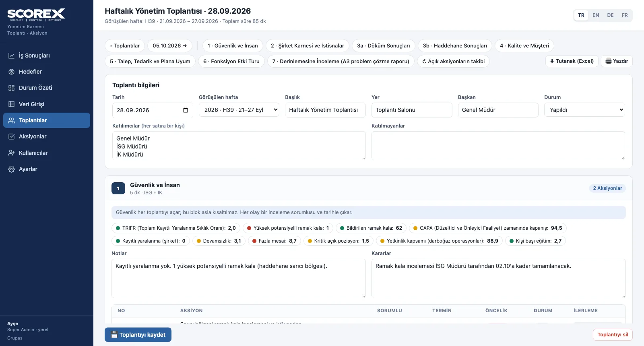Jump to 5 · Talep, Tedarik ve Plana Uyum
The width and height of the screenshot is (644, 346).
[150, 61]
